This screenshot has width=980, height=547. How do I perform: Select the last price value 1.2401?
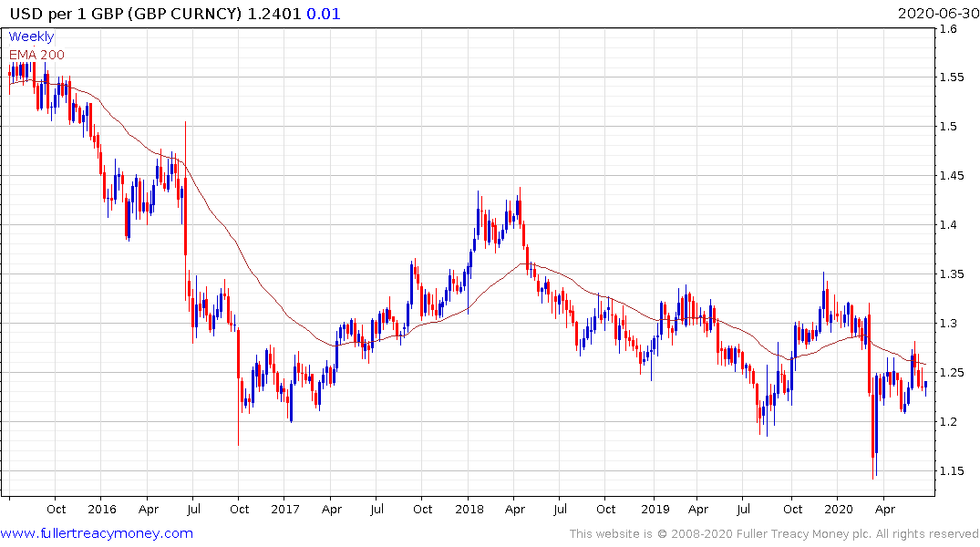tap(274, 14)
